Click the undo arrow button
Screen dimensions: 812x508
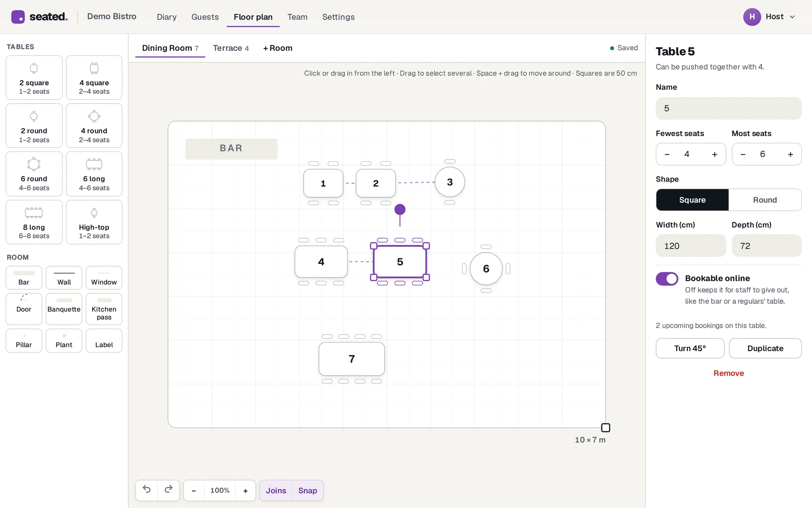146,490
